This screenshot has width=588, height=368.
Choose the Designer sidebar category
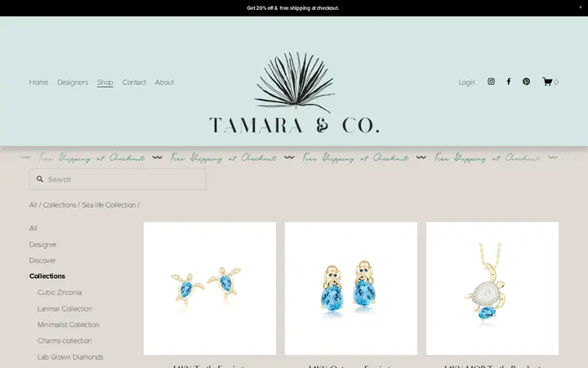click(x=42, y=245)
